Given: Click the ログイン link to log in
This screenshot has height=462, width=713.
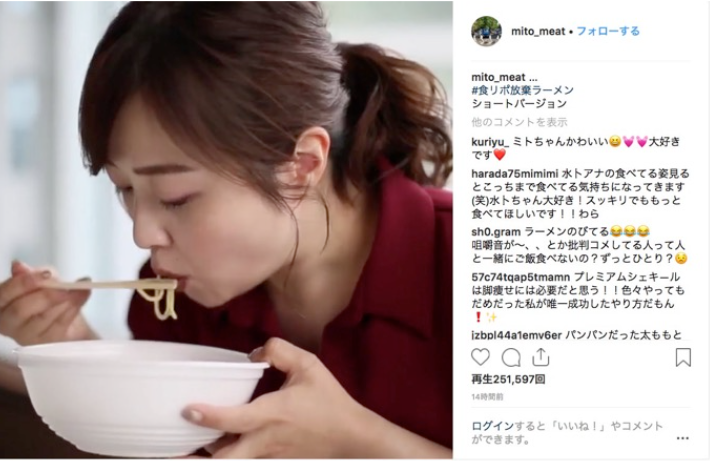Looking at the screenshot, I should click(x=492, y=426).
